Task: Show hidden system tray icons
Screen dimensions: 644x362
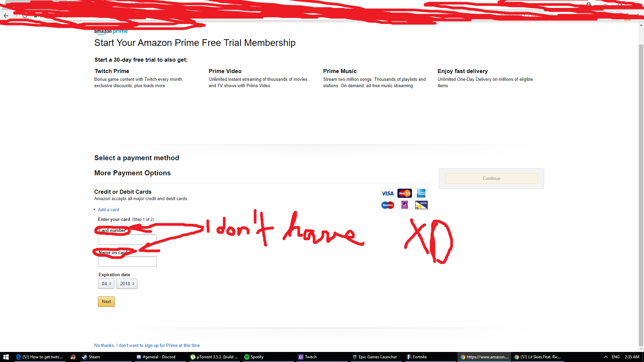Action: coord(606,357)
